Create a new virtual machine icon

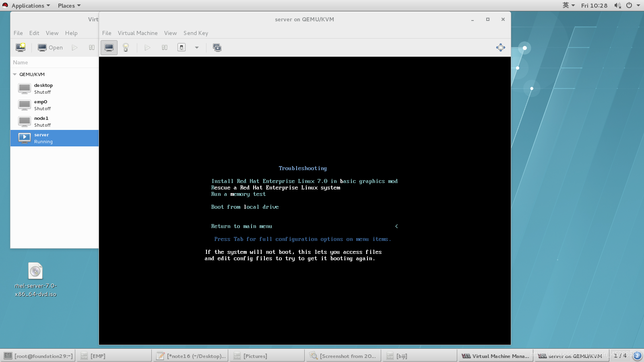[x=21, y=47]
